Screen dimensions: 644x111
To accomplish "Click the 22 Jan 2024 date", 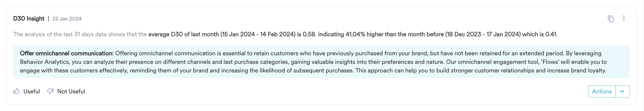I will coord(67,19).
